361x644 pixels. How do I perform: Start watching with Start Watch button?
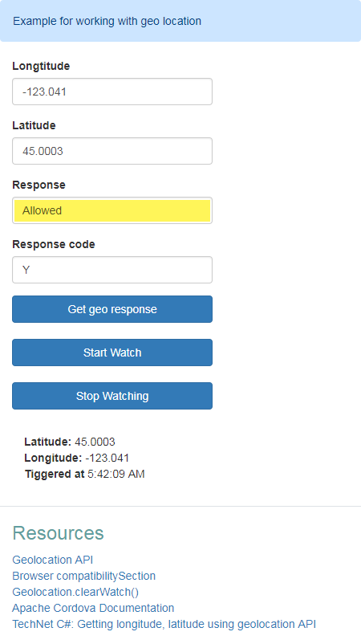click(112, 353)
